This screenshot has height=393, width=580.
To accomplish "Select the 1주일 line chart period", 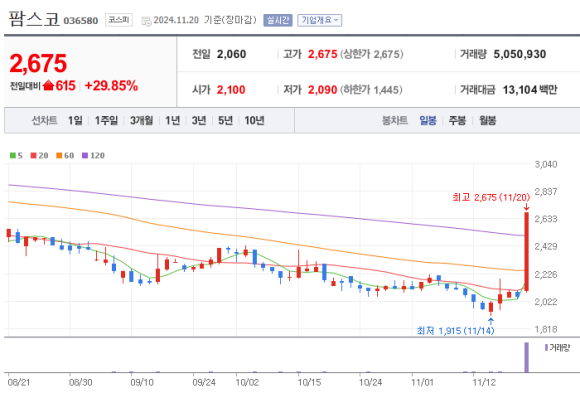I will pos(106,120).
